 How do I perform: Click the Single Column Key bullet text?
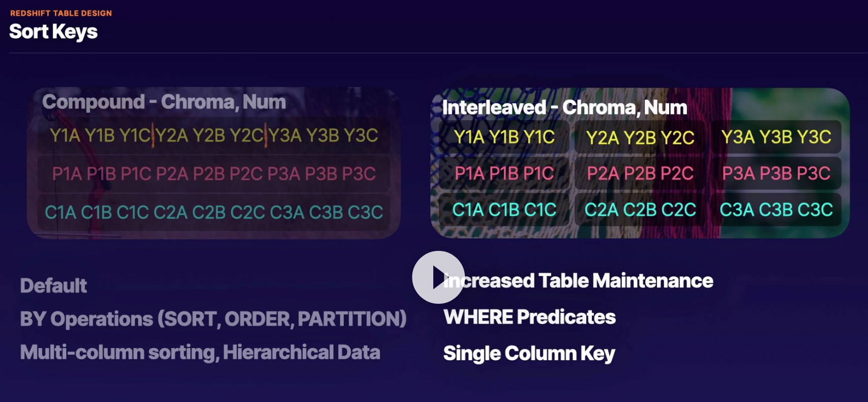[x=529, y=354]
